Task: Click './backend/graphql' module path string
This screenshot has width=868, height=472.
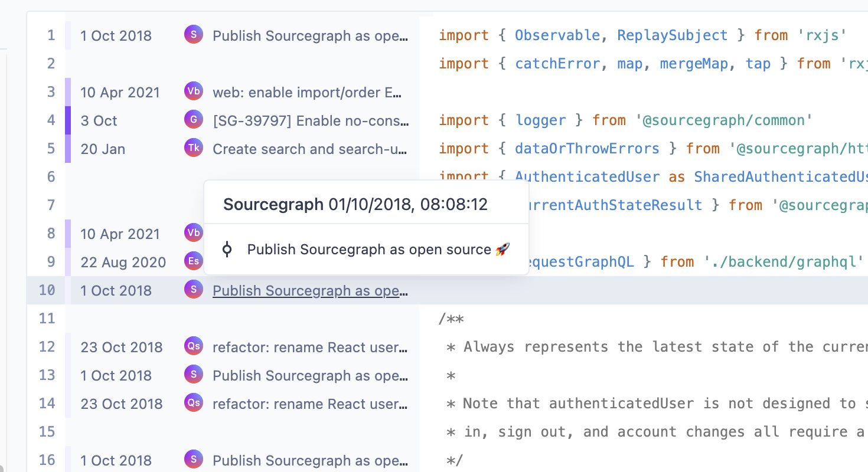Action: pos(784,262)
